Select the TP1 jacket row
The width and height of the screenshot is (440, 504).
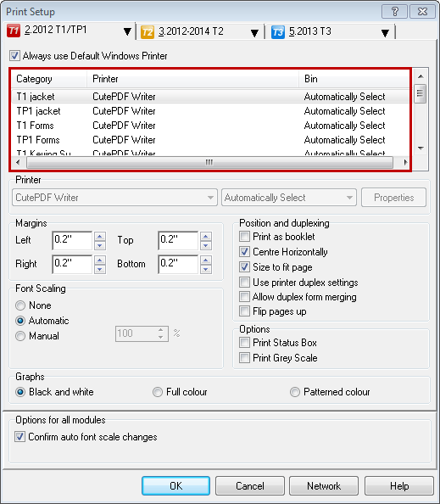pos(211,111)
